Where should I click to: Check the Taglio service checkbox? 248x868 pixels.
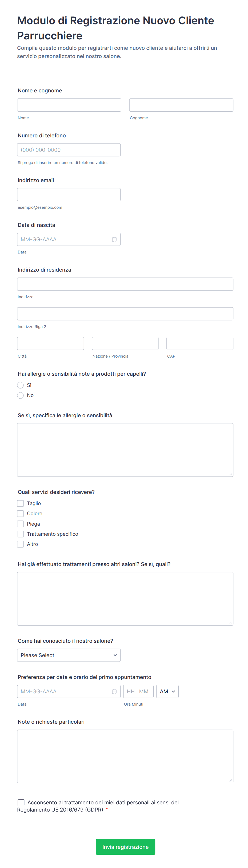[x=21, y=503]
